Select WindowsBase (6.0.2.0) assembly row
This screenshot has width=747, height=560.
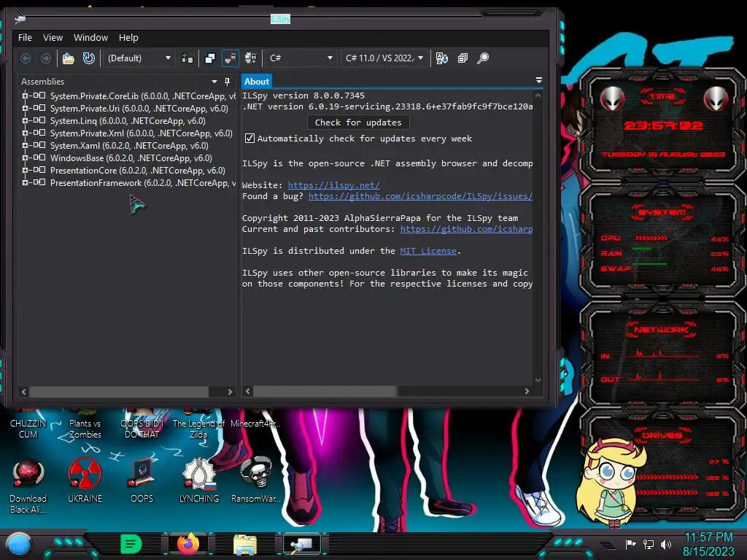131,158
